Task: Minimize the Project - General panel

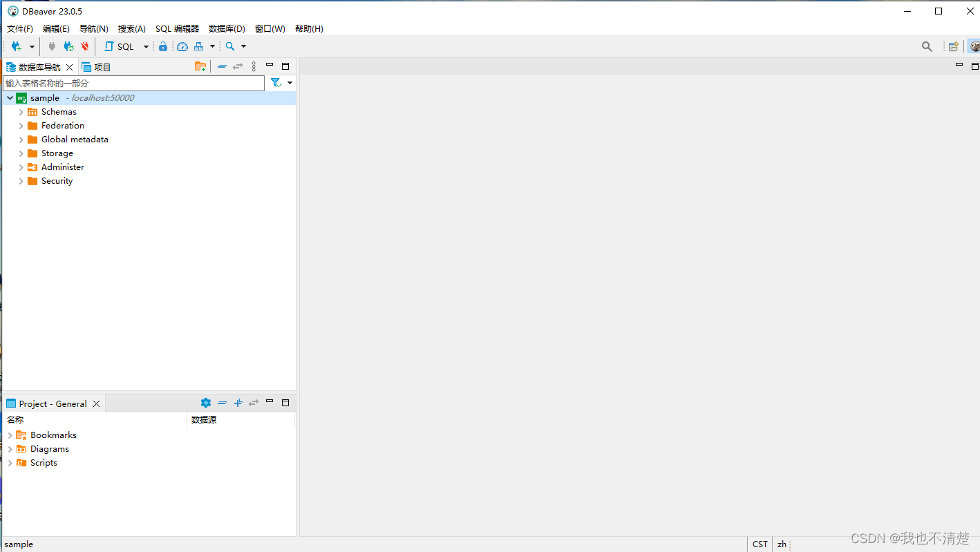Action: click(x=270, y=401)
